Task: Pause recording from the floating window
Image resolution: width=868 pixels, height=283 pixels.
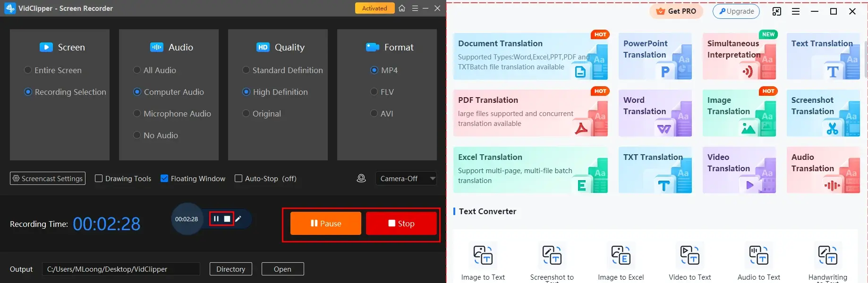Action: click(x=216, y=219)
